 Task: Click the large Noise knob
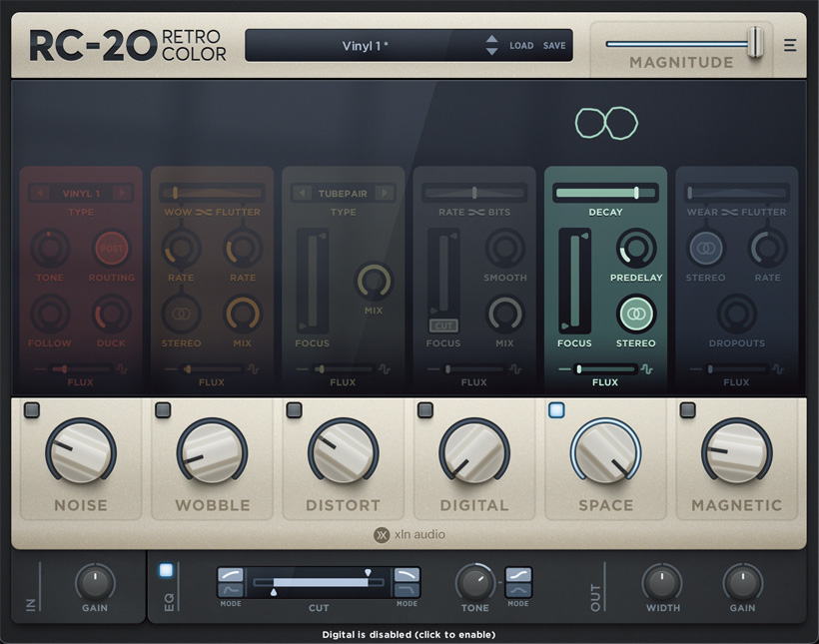coord(81,452)
